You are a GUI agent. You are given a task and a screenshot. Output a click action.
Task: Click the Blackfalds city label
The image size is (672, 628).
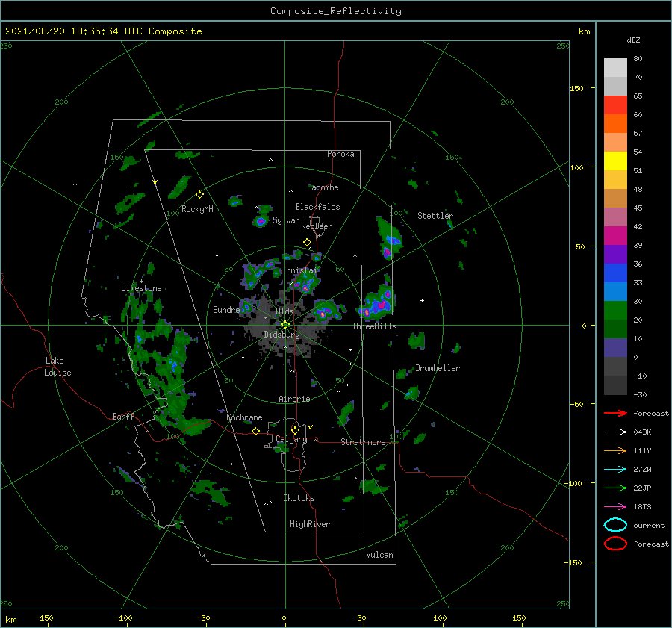point(317,207)
